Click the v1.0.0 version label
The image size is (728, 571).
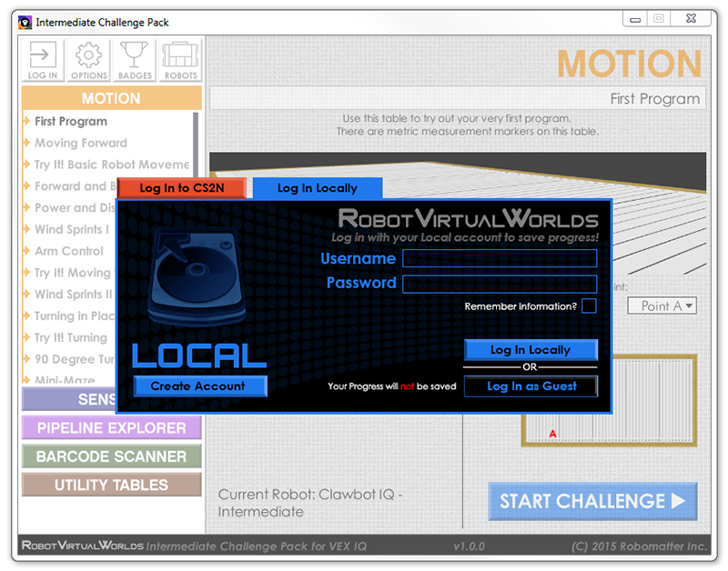tap(469, 546)
